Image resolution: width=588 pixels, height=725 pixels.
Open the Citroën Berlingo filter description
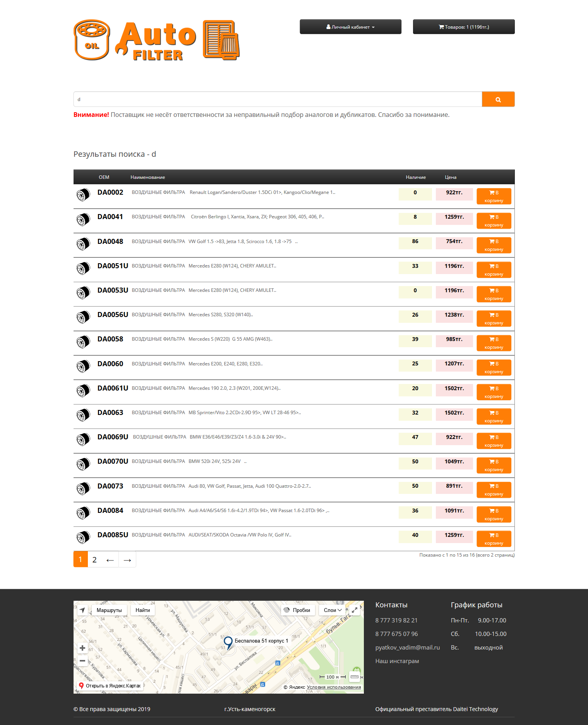click(x=257, y=217)
